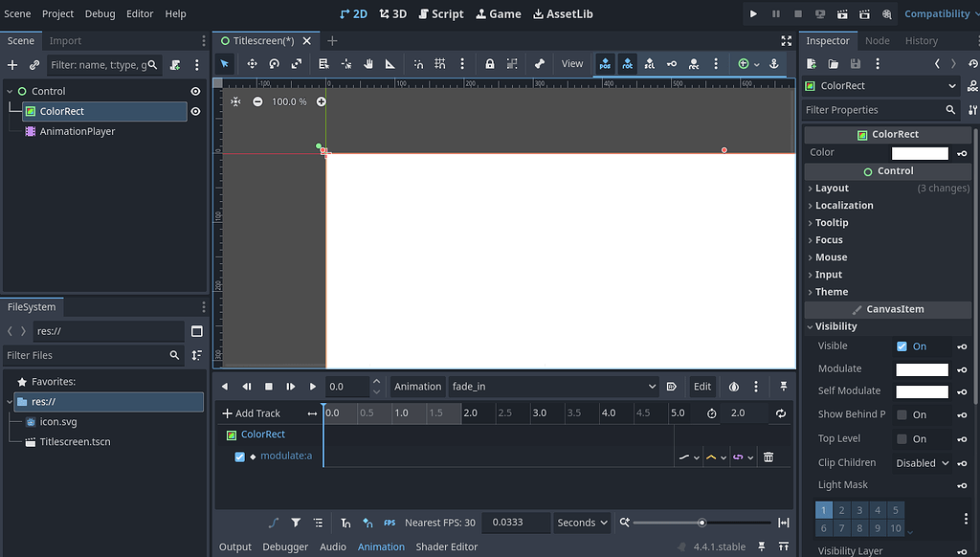This screenshot has width=980, height=557.
Task: Uncheck the modulate:a track checkbox
Action: [238, 457]
